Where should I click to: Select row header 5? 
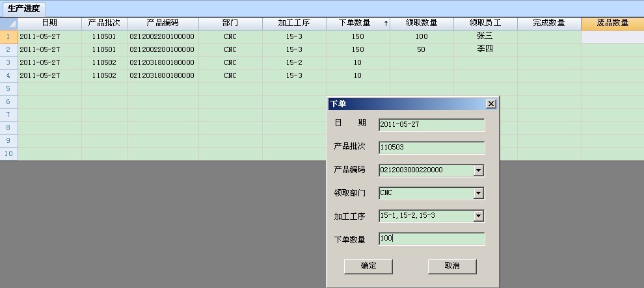[8, 88]
